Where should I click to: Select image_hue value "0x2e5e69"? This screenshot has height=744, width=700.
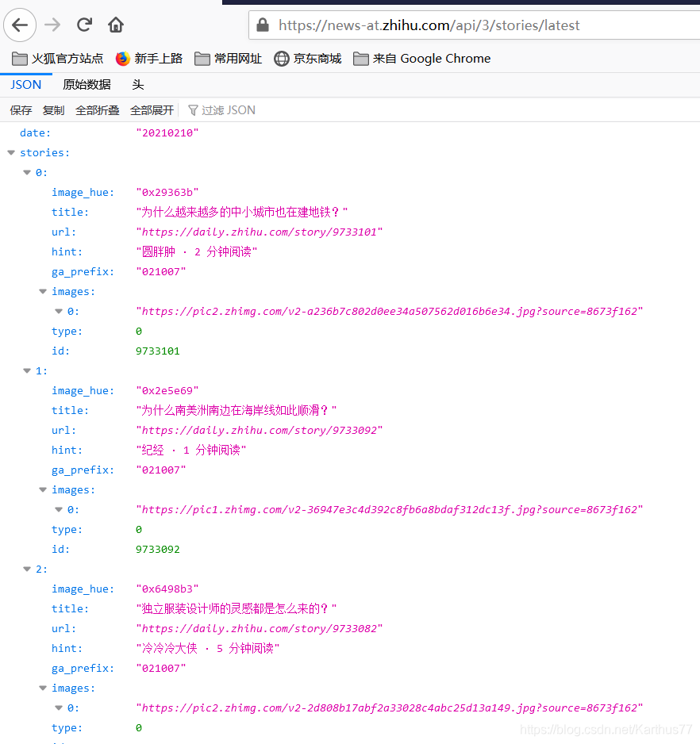pyautogui.click(x=167, y=391)
